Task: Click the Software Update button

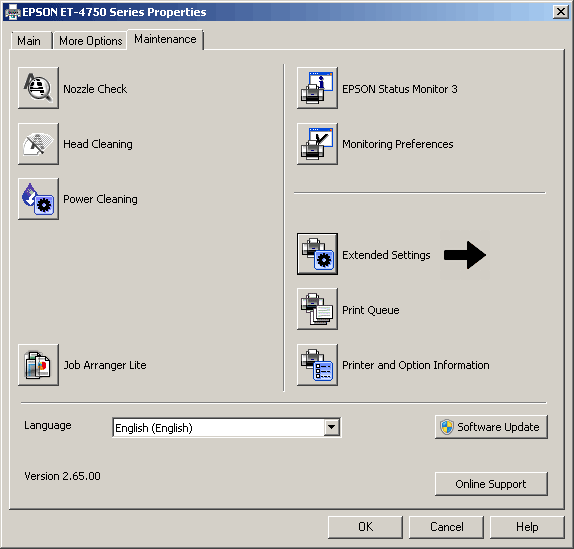Action: (x=491, y=427)
